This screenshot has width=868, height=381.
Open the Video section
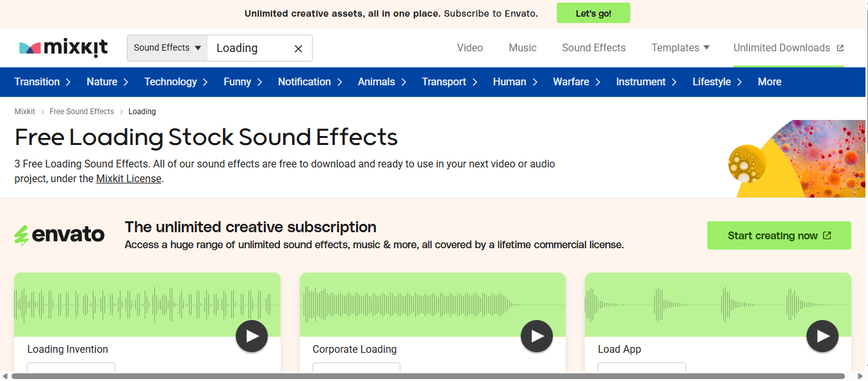[x=470, y=47]
